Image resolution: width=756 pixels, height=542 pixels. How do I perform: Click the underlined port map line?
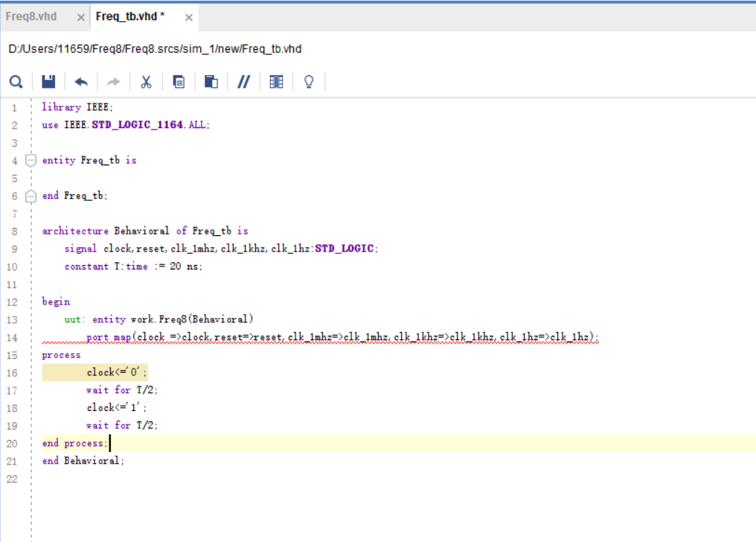[x=342, y=337]
